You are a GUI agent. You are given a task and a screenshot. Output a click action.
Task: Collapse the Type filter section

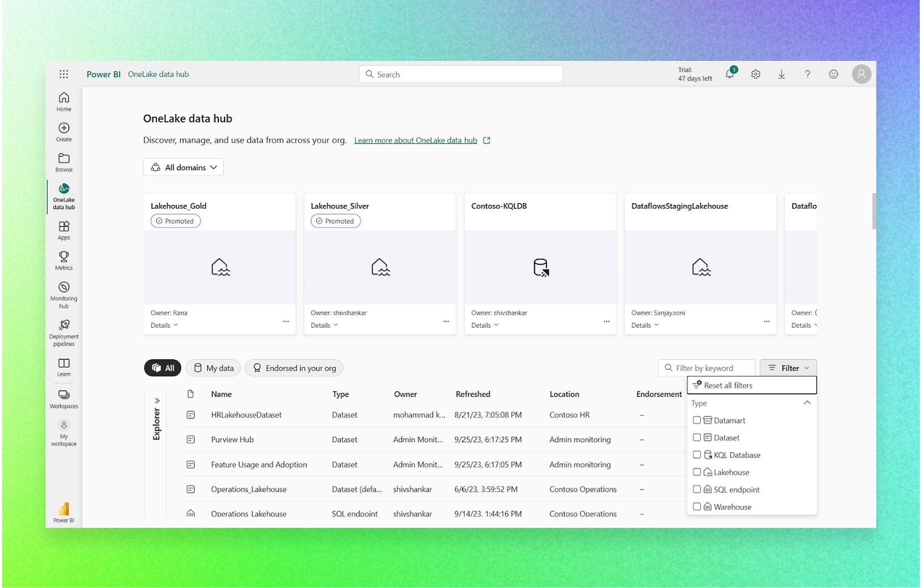[x=807, y=403]
